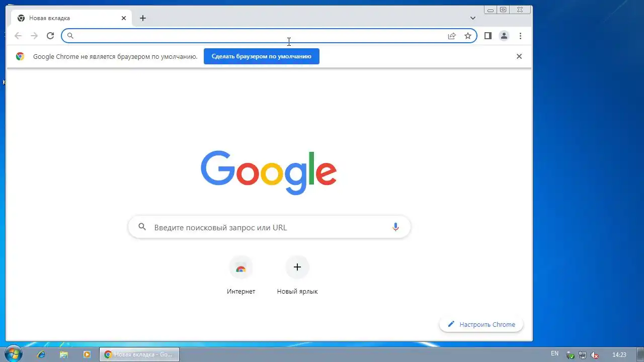Open the Интернет shortcut tile
Screen dimensions: 644x362
pyautogui.click(x=241, y=276)
